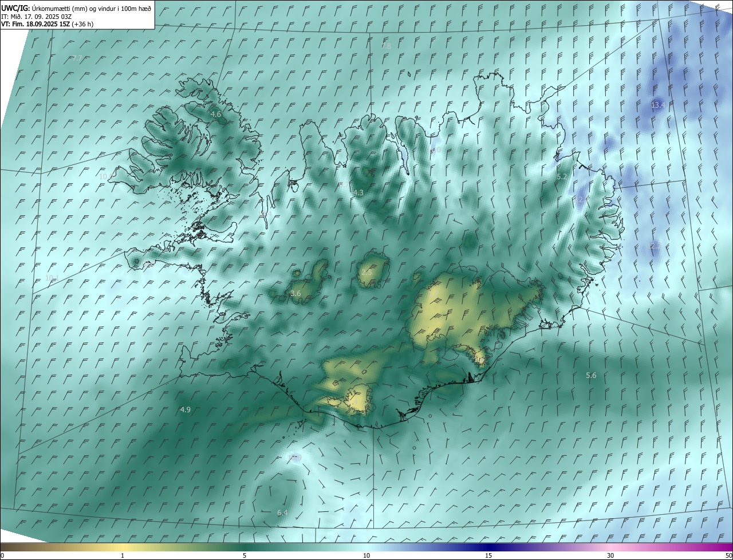Click the VT valid time line
The image size is (733, 560).
coord(47,24)
